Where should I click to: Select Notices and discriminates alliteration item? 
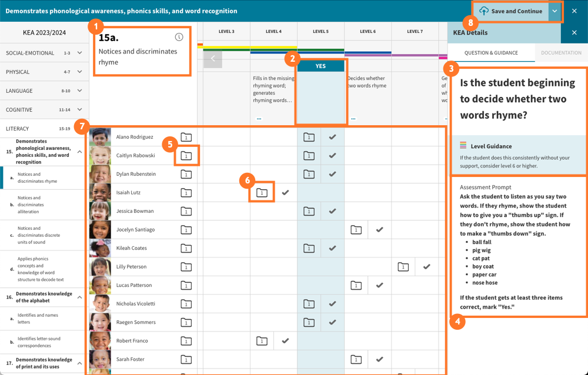tap(36, 205)
